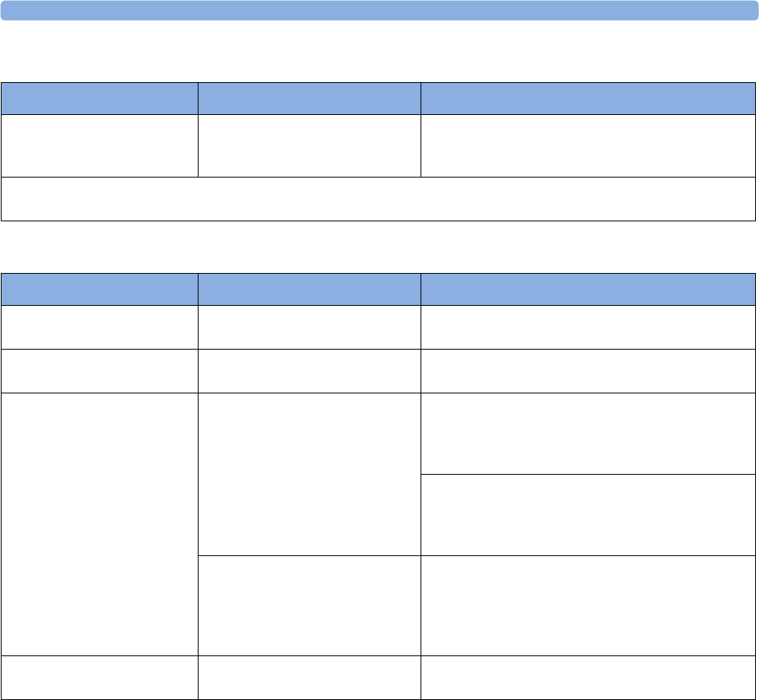This screenshot has height=700, width=759.
Task: Click the upper table's rightmost body cell
Action: pos(588,146)
